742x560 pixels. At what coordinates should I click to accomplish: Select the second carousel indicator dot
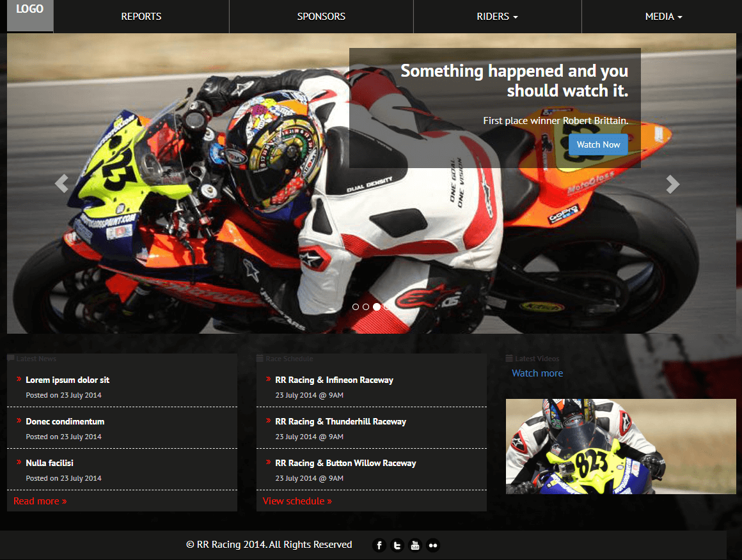[366, 307]
